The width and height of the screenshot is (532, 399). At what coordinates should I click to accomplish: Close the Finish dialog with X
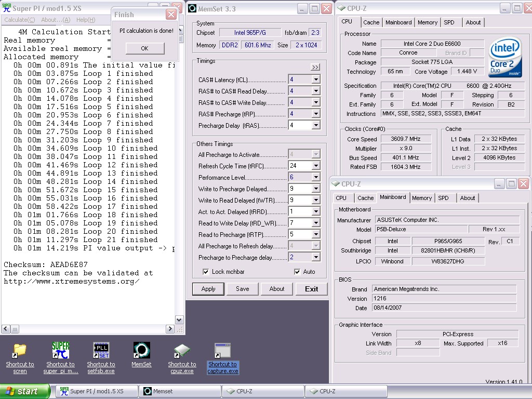tap(171, 14)
